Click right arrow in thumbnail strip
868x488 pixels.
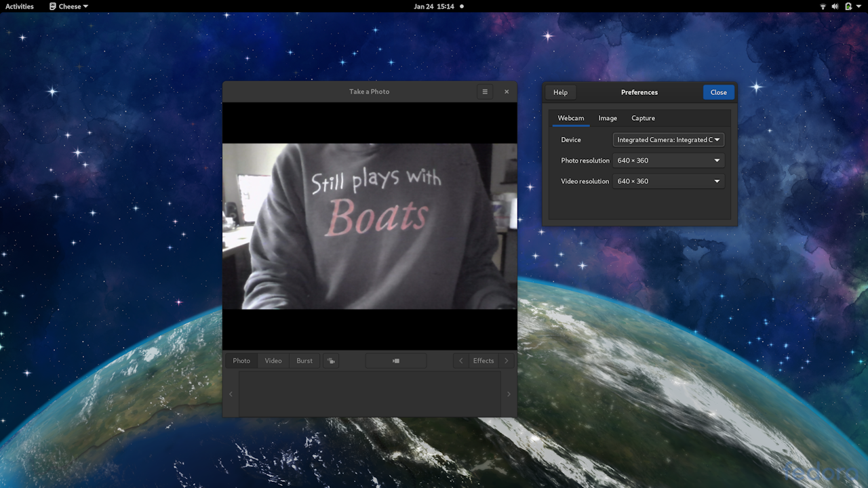click(x=509, y=394)
